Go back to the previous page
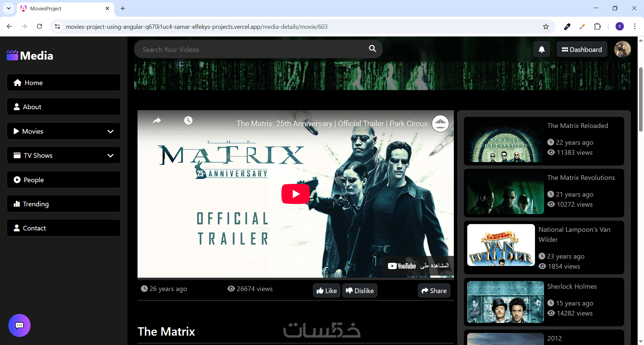The width and height of the screenshot is (644, 345). click(9, 26)
